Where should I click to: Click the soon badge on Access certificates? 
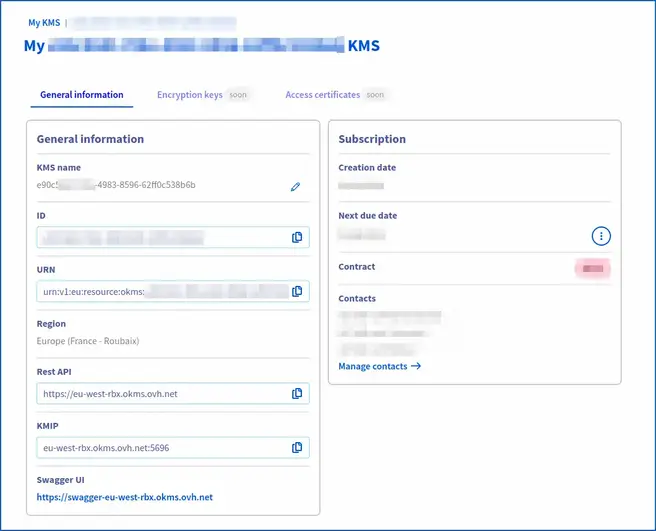pos(375,95)
